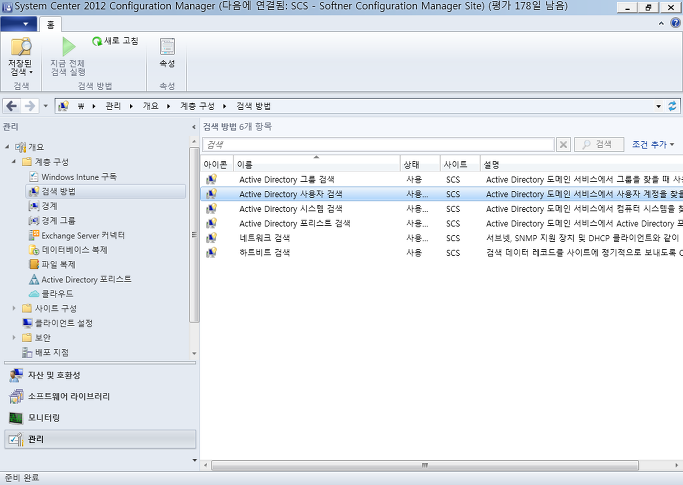Sort by the 아이콘 column header
The height and width of the screenshot is (485, 683).
coord(217,164)
